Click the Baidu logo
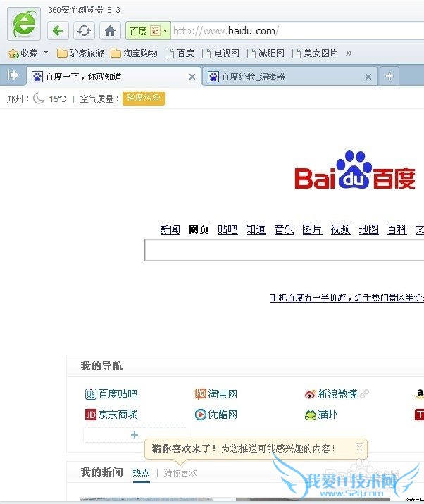Viewport: 424px width, 504px height. tap(355, 170)
